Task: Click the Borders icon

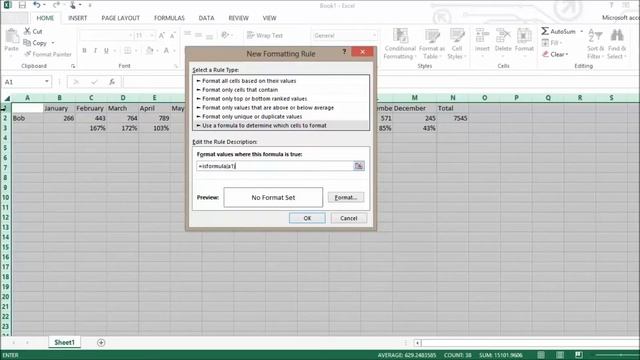Action: 128,51
